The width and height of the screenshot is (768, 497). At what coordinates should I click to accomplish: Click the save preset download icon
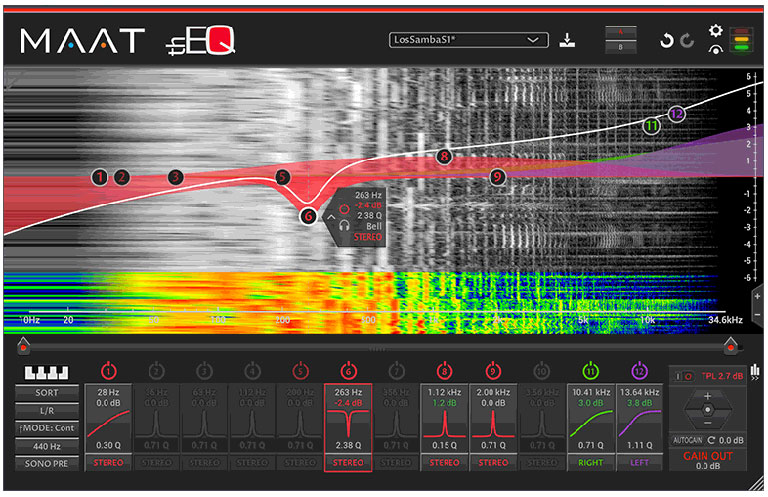(x=567, y=40)
